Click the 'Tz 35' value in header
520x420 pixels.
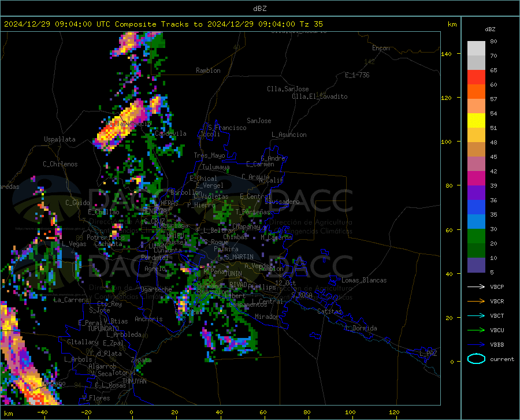click(311, 24)
